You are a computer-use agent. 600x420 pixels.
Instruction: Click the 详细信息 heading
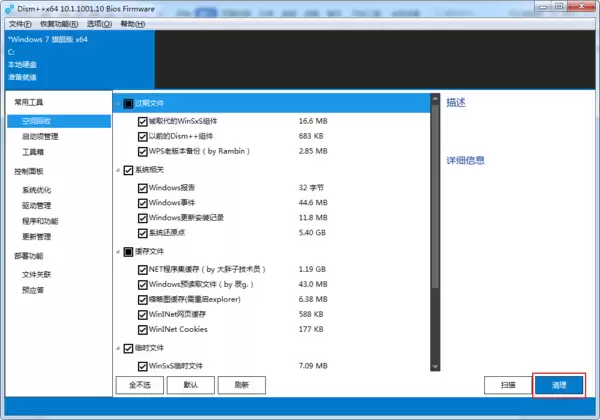tap(466, 160)
